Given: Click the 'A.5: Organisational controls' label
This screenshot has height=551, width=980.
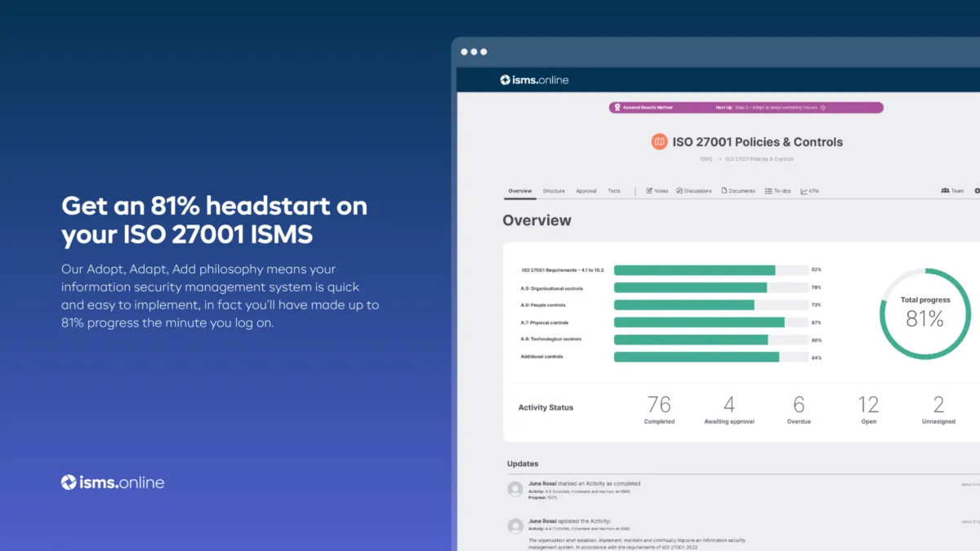Looking at the screenshot, I should pyautogui.click(x=552, y=288).
